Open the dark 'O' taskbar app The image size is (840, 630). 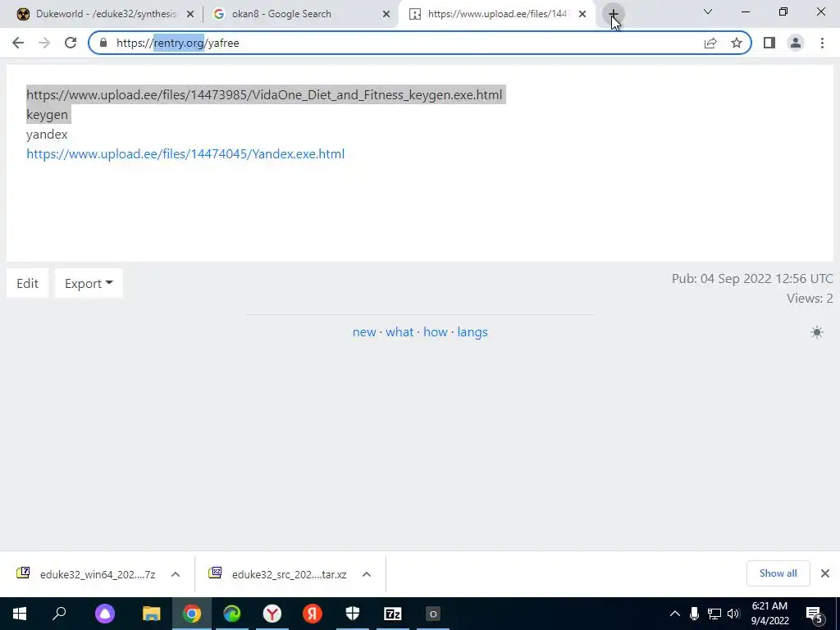pyautogui.click(x=433, y=614)
